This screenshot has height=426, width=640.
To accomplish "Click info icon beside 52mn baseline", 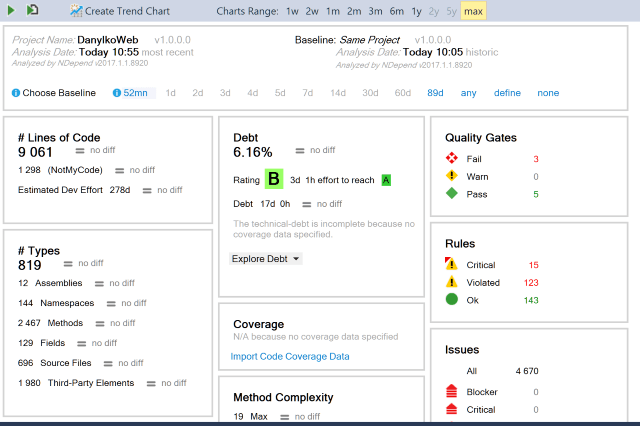I will pyautogui.click(x=117, y=93).
